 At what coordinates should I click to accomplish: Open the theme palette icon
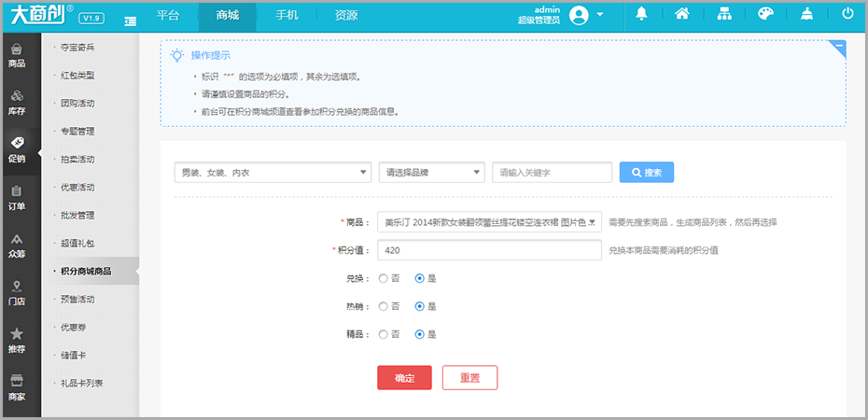point(765,14)
